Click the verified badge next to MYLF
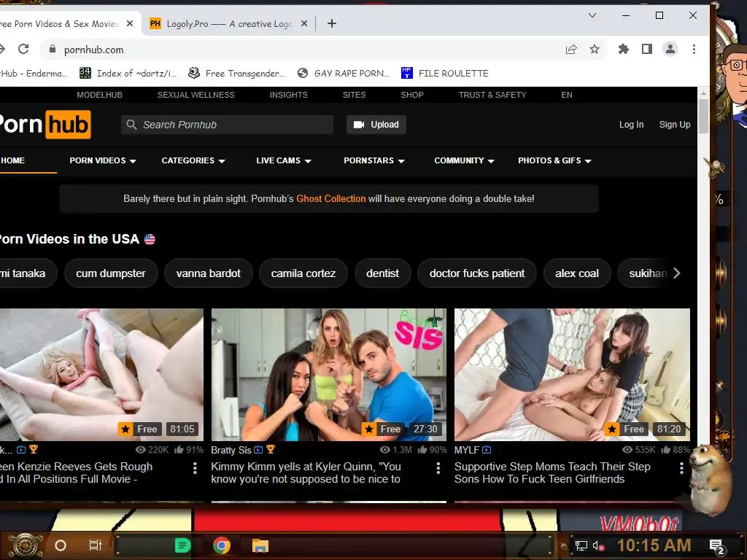 (x=487, y=449)
